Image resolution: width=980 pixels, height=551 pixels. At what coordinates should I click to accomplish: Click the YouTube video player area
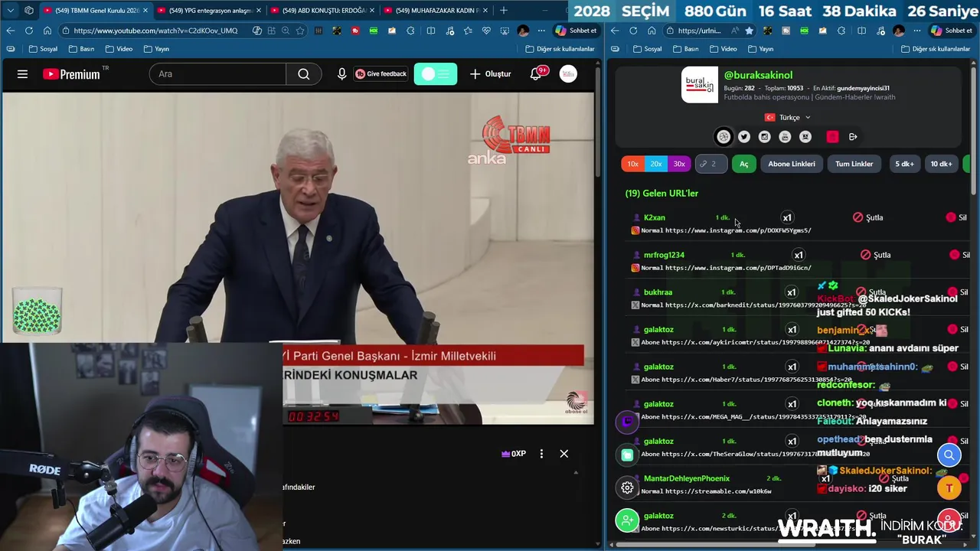298,258
